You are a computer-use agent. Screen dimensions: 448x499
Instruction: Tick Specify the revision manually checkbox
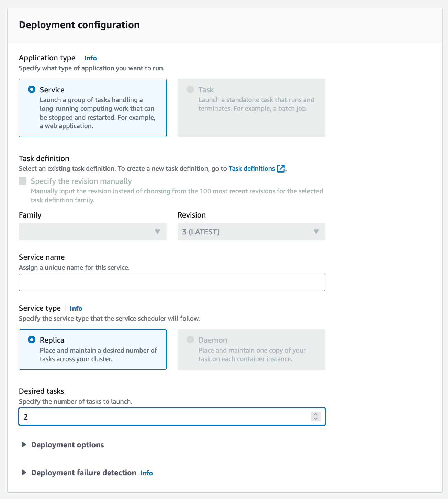tap(23, 181)
